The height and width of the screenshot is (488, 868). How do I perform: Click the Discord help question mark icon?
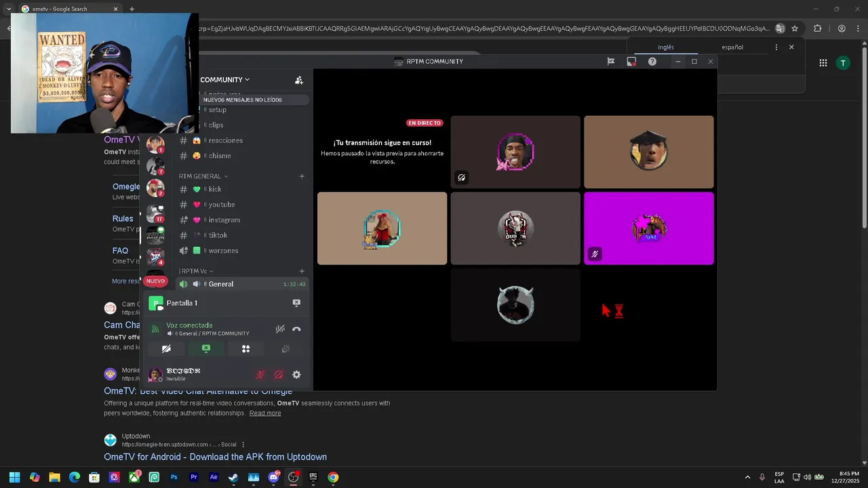(x=652, y=61)
